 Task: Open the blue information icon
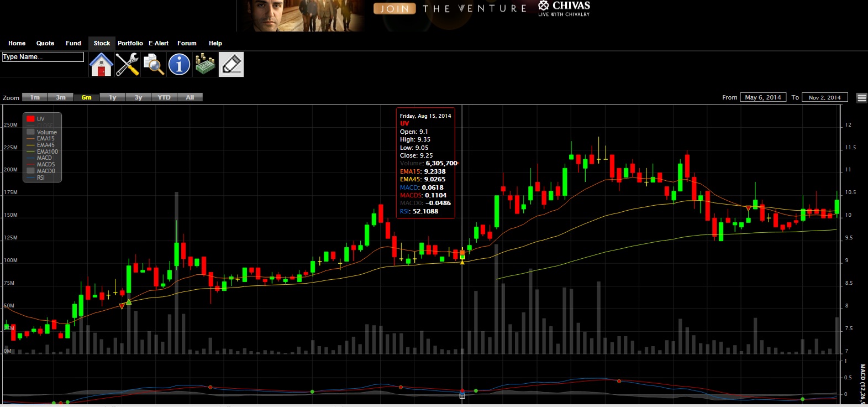[179, 65]
